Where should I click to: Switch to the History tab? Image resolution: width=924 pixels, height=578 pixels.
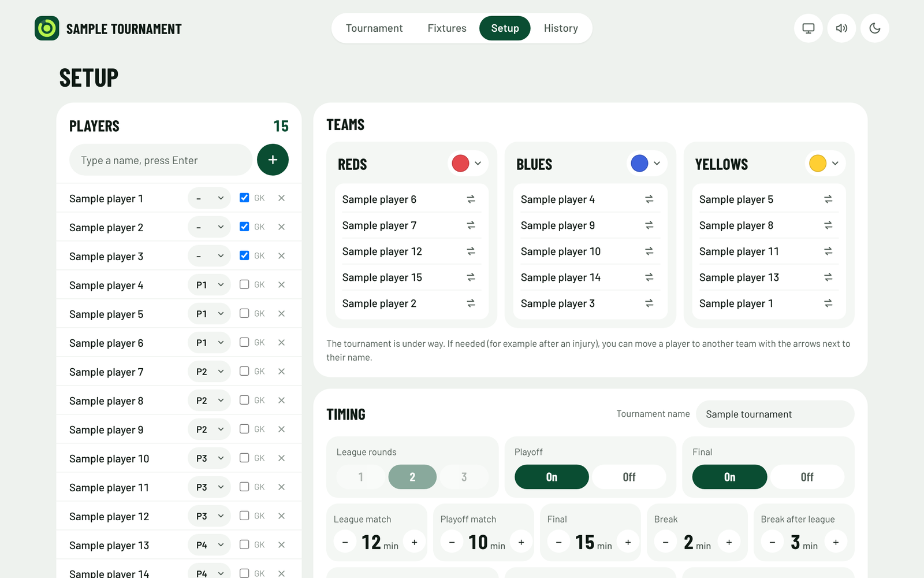[561, 28]
